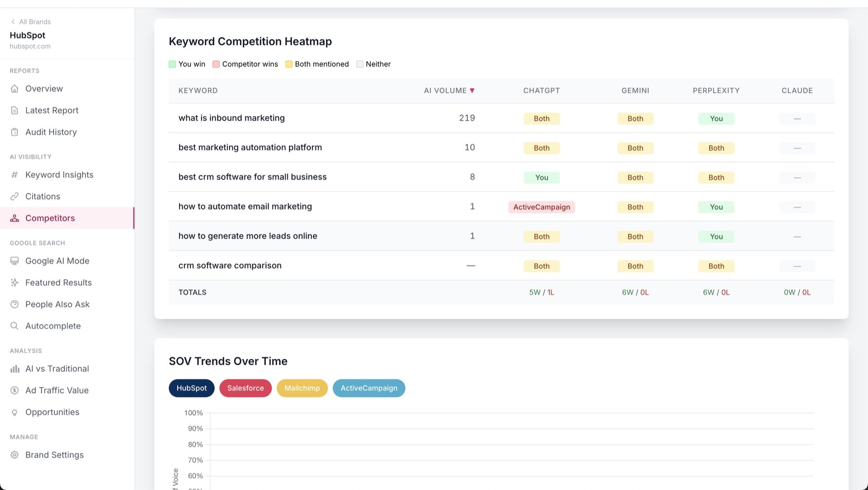
Task: Click the CHATGPT column header
Action: [x=542, y=90]
